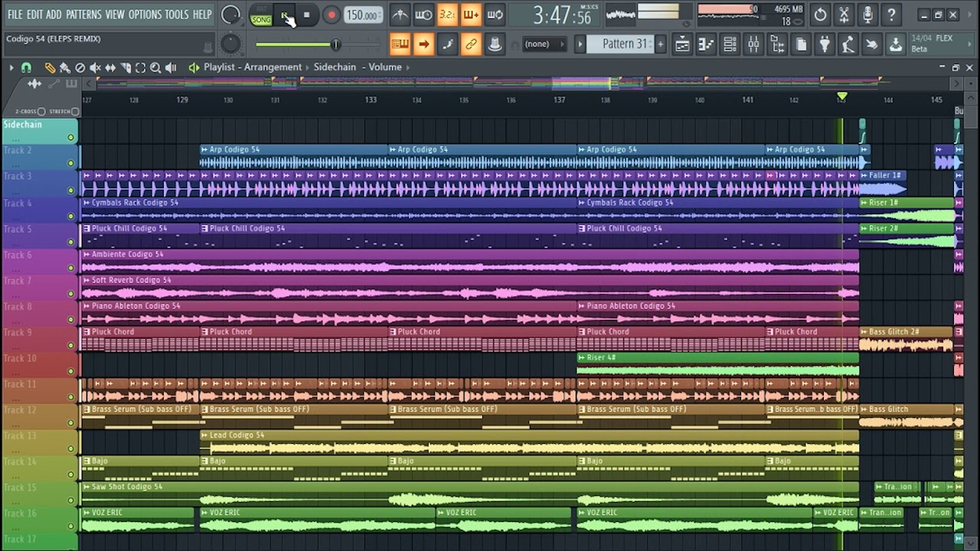Viewport: 980px width, 551px height.
Task: Click the Playlist - Arrangement breadcrumb
Action: pyautogui.click(x=253, y=67)
